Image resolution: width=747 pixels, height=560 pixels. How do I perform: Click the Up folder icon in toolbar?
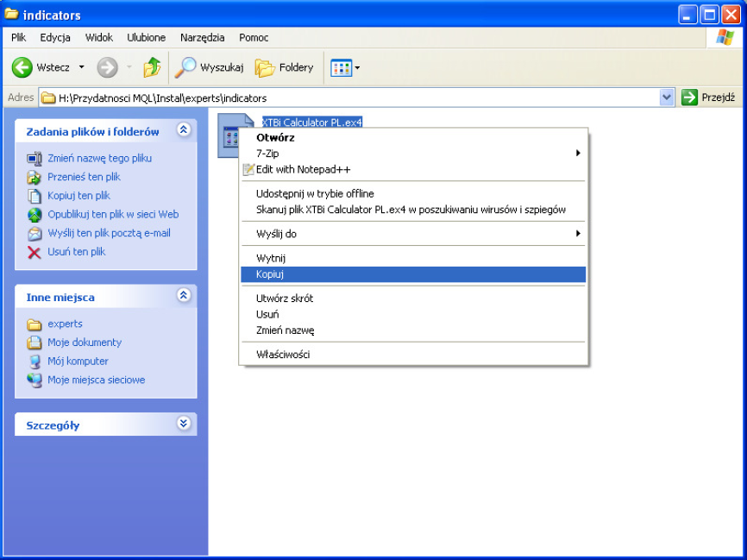(152, 67)
